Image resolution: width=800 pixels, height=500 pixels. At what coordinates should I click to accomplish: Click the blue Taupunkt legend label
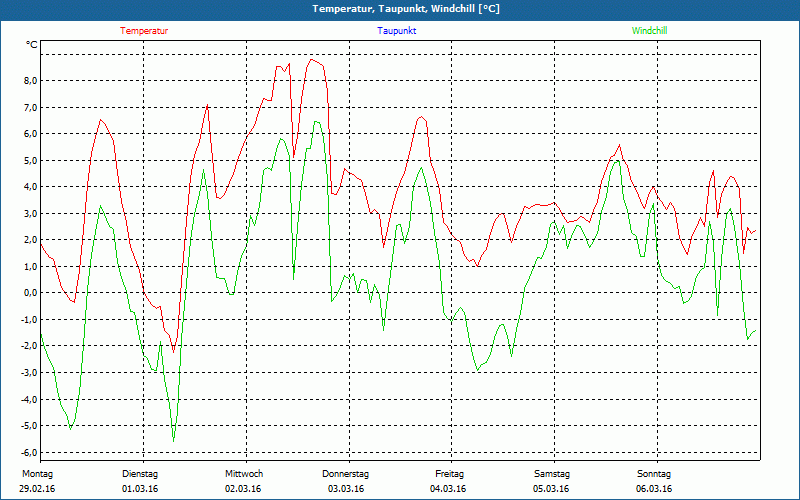(397, 31)
